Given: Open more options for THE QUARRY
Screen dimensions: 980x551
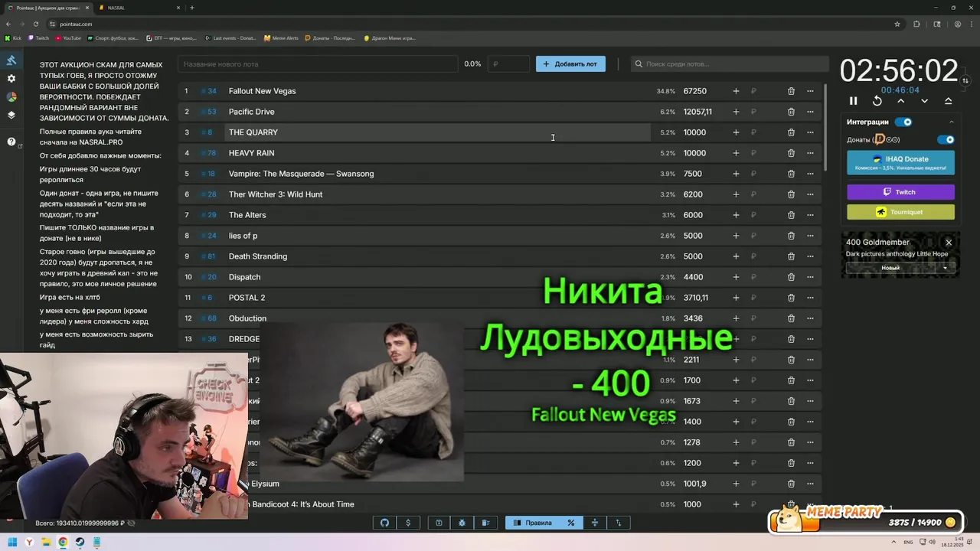Looking at the screenshot, I should 810,132.
